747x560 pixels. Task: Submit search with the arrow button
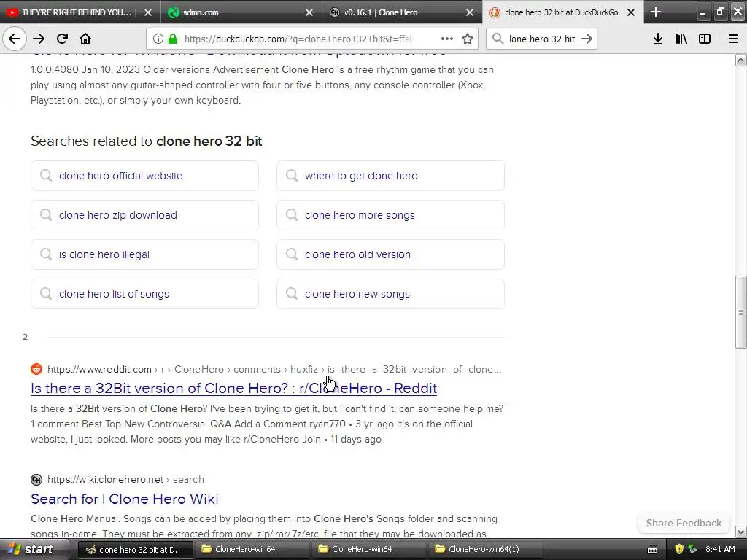point(587,39)
